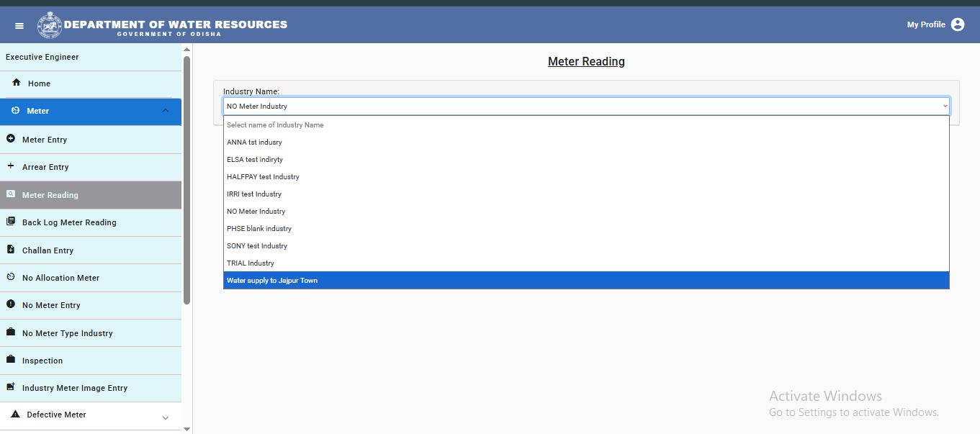Choose 'TRIAL Industry' option

pos(586,263)
